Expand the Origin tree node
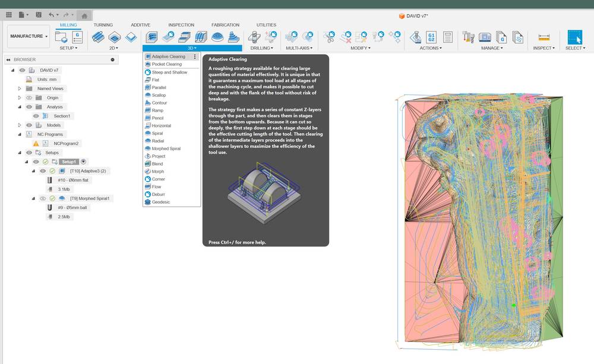This screenshot has height=364, width=594. tap(20, 98)
